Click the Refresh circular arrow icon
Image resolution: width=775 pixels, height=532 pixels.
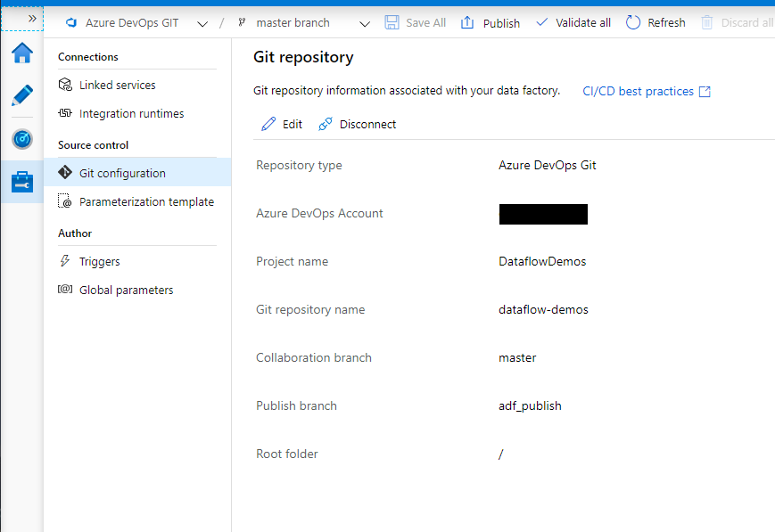point(632,22)
